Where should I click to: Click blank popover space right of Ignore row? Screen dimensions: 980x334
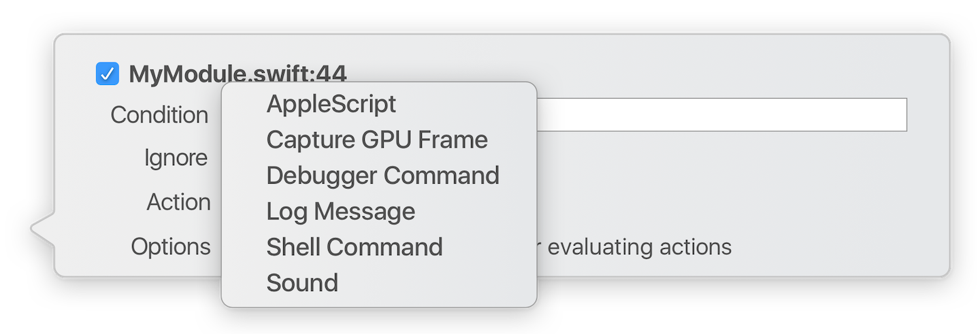pyautogui.click(x=715, y=158)
